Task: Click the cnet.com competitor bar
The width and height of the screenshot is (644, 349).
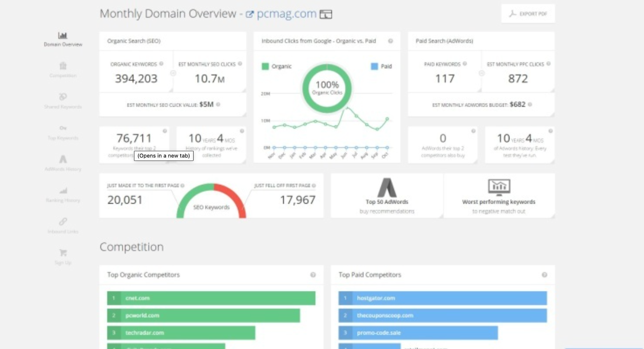Action: (x=211, y=298)
